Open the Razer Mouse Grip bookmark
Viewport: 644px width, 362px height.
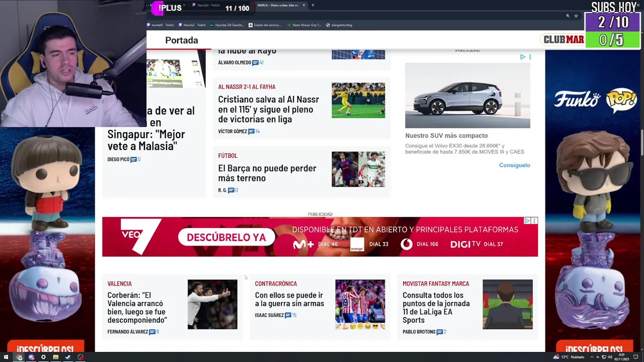tap(304, 25)
